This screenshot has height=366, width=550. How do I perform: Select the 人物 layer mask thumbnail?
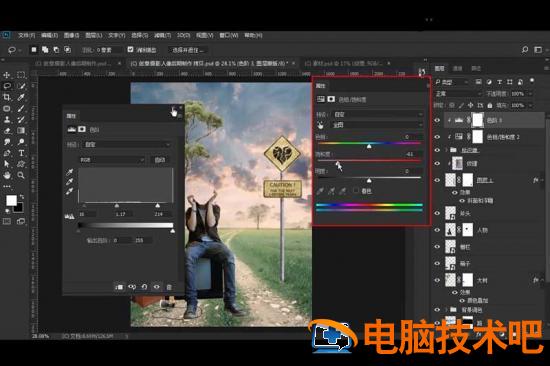click(x=468, y=230)
